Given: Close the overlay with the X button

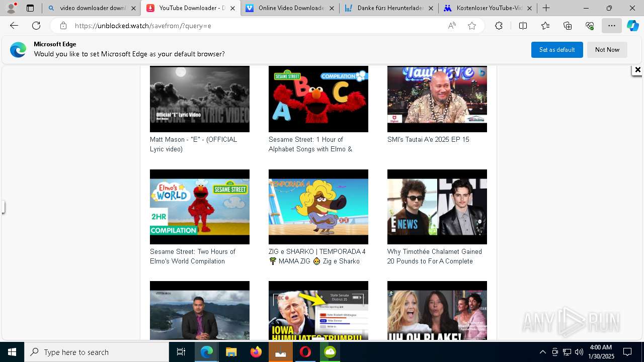Looking at the screenshot, I should tap(637, 70).
